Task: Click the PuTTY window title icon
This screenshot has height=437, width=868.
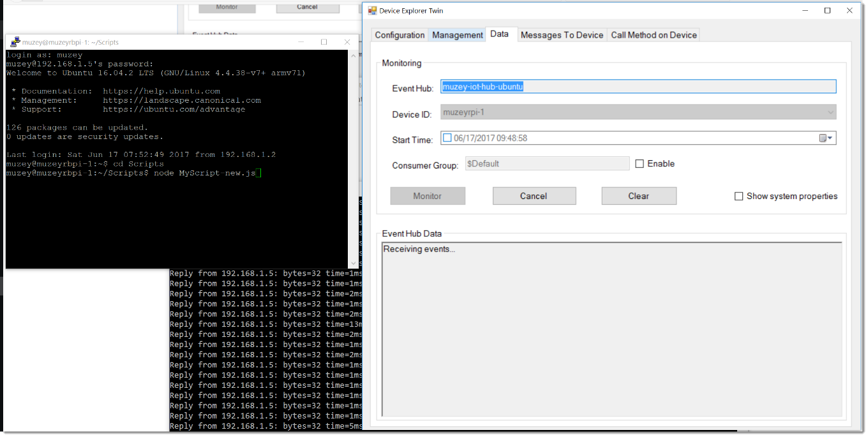Action: 14,42
